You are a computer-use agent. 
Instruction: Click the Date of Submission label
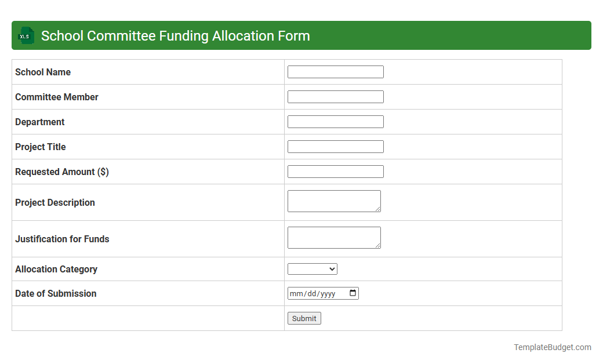click(x=55, y=293)
